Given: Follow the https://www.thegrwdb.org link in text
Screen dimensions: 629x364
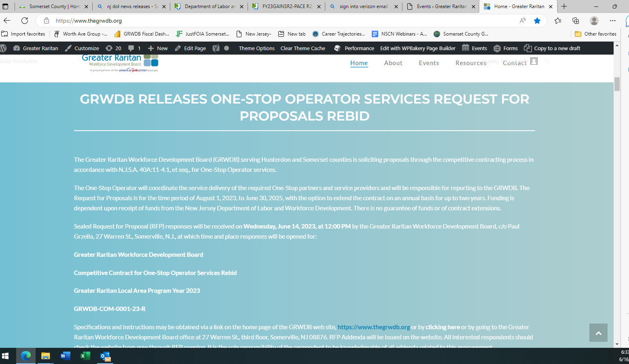Looking at the screenshot, I should click(x=374, y=327).
